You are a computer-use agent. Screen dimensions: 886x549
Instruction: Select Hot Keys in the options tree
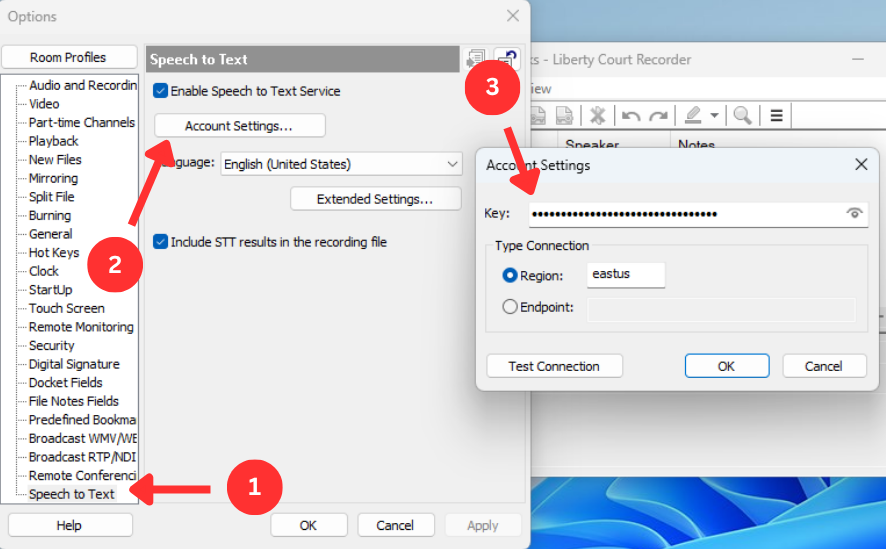pyautogui.click(x=54, y=252)
